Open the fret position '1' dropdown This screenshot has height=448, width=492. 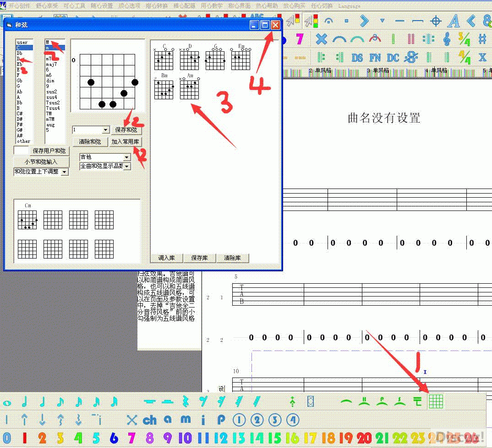pyautogui.click(x=105, y=130)
